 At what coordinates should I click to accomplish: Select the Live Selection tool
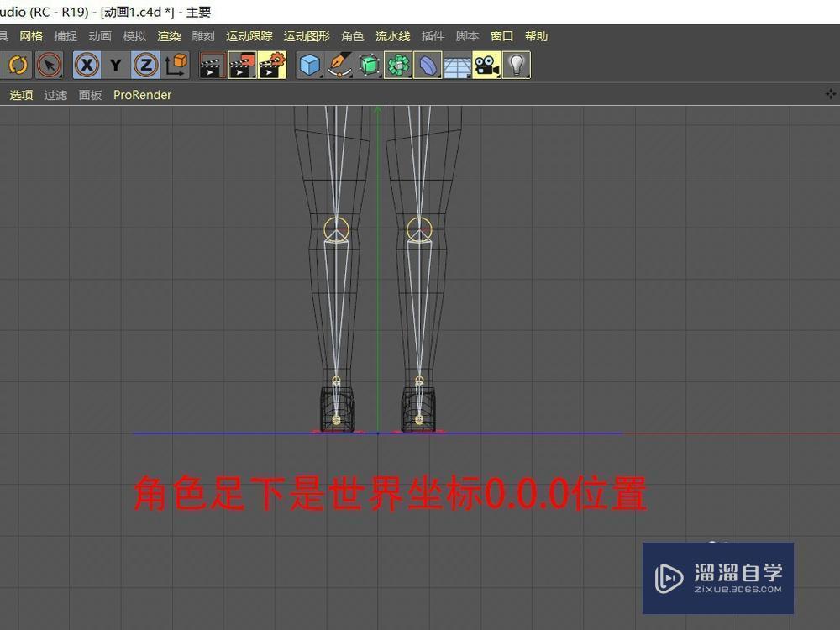click(x=48, y=65)
